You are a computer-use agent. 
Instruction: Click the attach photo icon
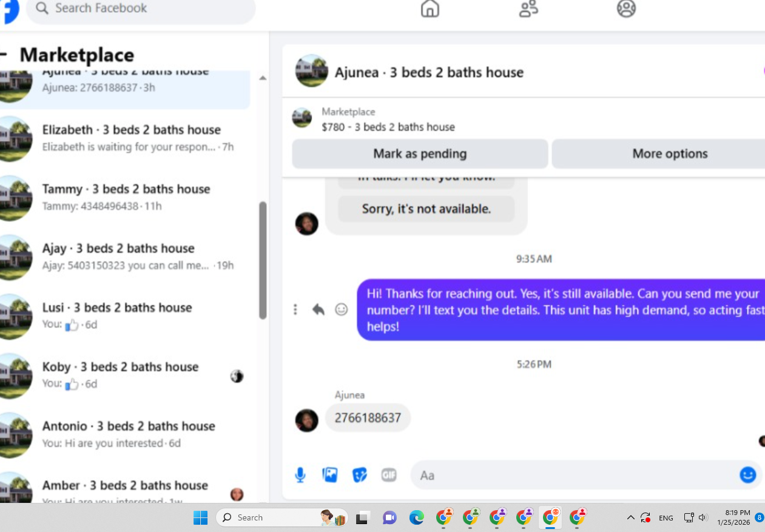coord(330,475)
